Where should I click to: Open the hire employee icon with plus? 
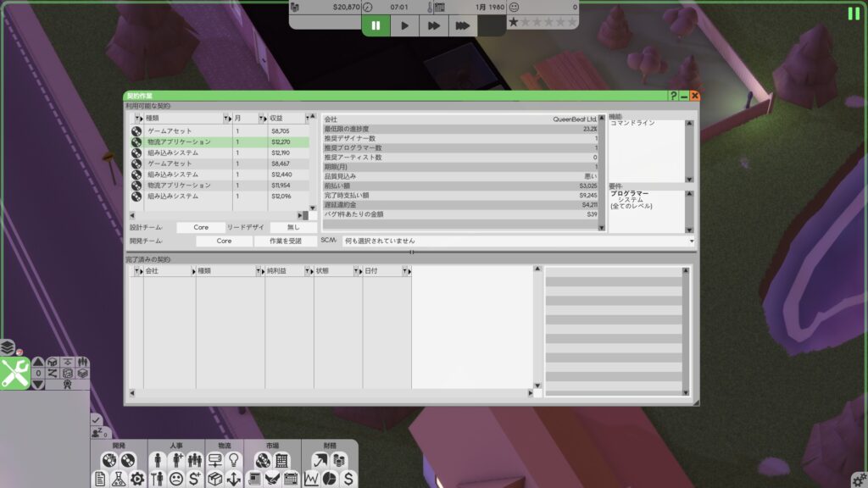point(176,460)
